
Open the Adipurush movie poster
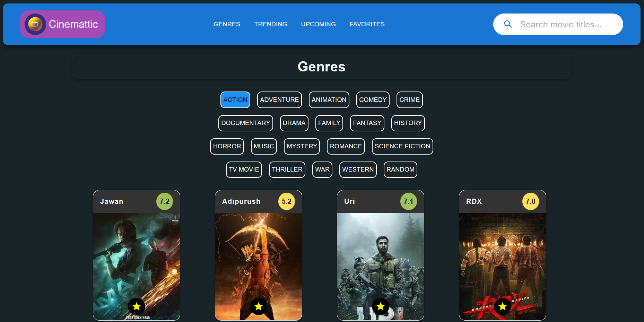(259, 267)
